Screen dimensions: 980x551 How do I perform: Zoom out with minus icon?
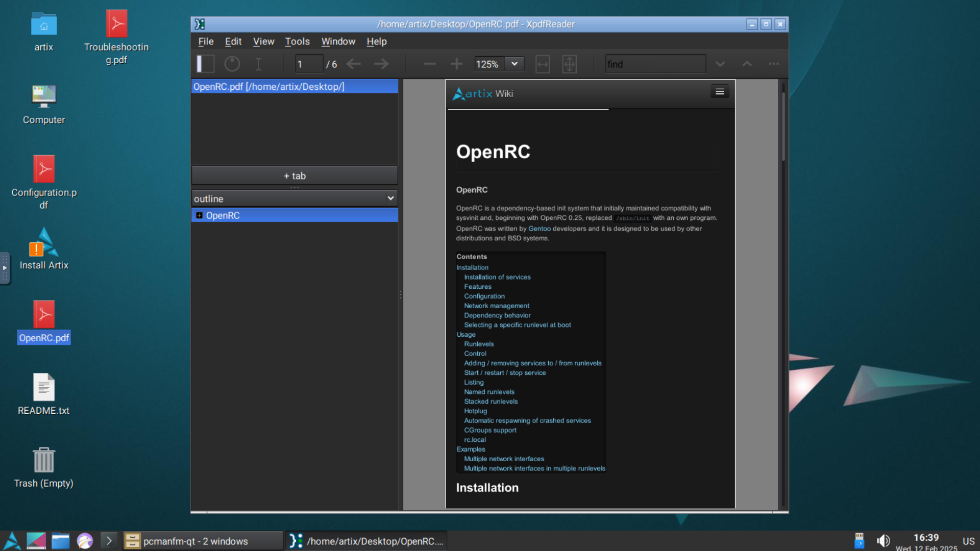click(x=430, y=64)
